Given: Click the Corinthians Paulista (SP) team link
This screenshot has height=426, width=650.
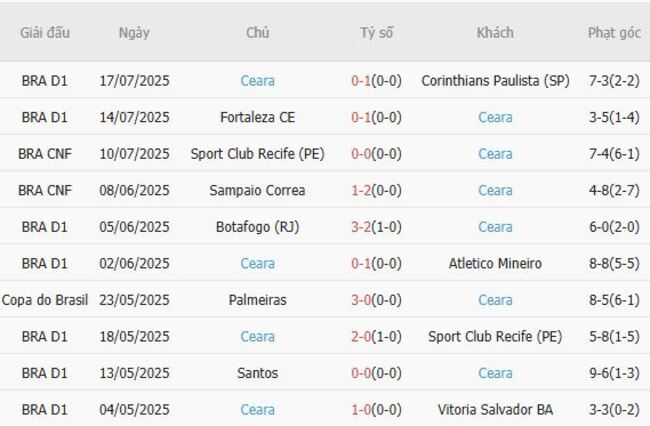Looking at the screenshot, I should (x=495, y=81).
